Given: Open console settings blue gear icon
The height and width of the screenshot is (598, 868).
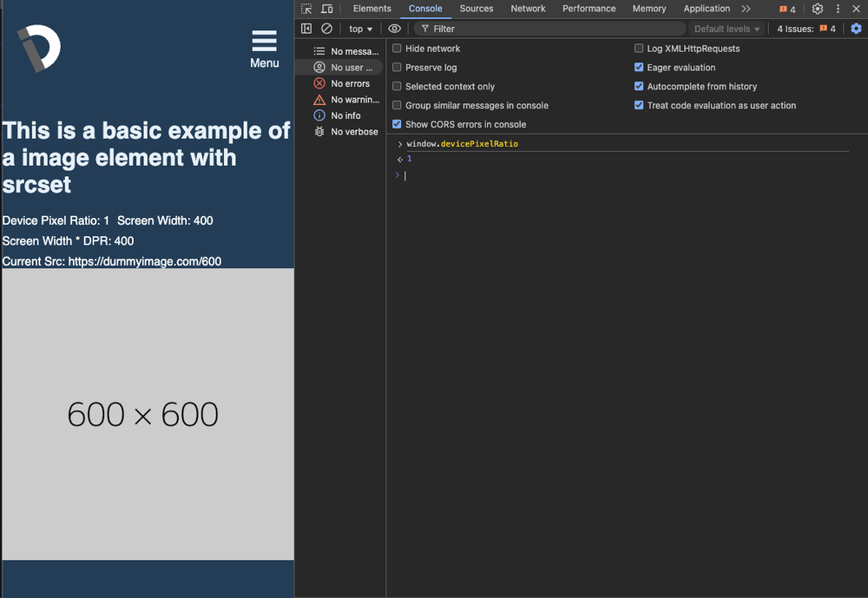Looking at the screenshot, I should (x=856, y=29).
